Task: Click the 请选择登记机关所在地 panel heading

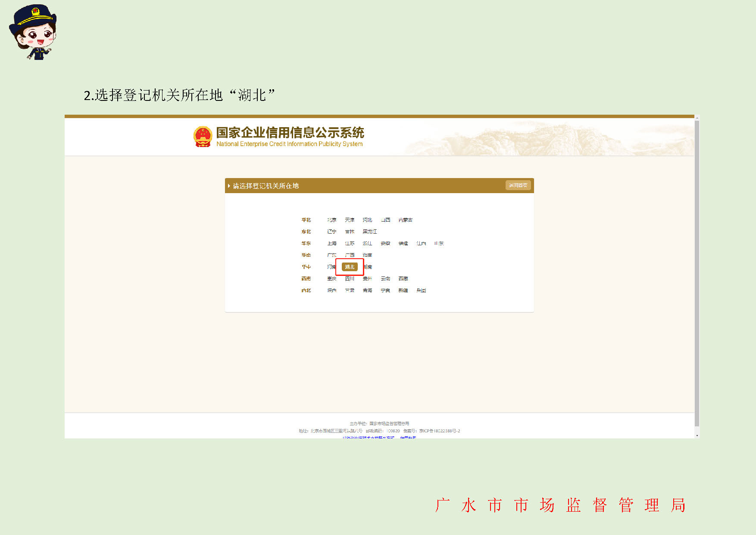Action: point(266,186)
